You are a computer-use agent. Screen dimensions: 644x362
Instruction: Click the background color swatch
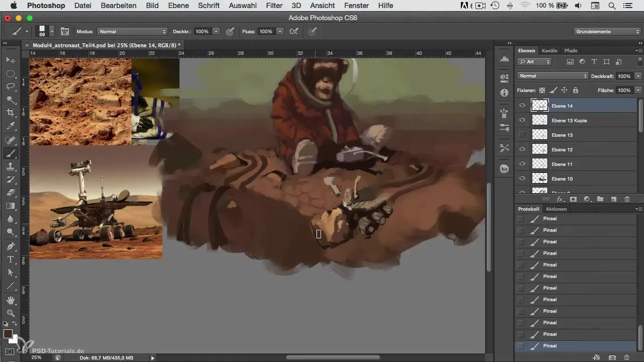[15, 340]
